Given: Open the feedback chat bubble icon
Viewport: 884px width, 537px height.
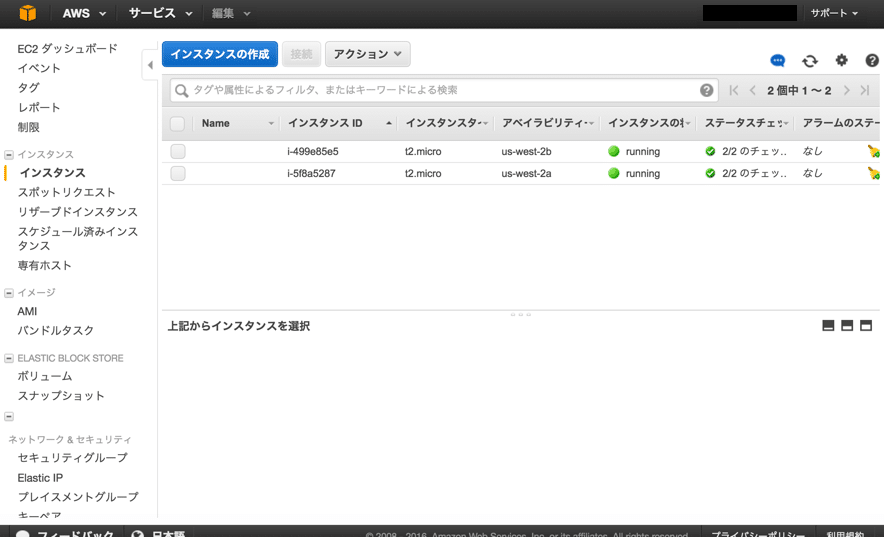Looking at the screenshot, I should 777,60.
